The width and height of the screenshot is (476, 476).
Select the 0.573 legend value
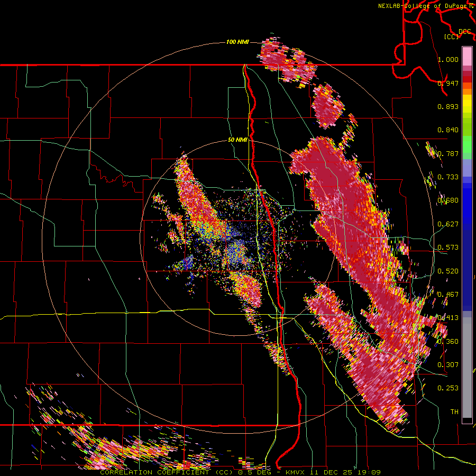(448, 248)
